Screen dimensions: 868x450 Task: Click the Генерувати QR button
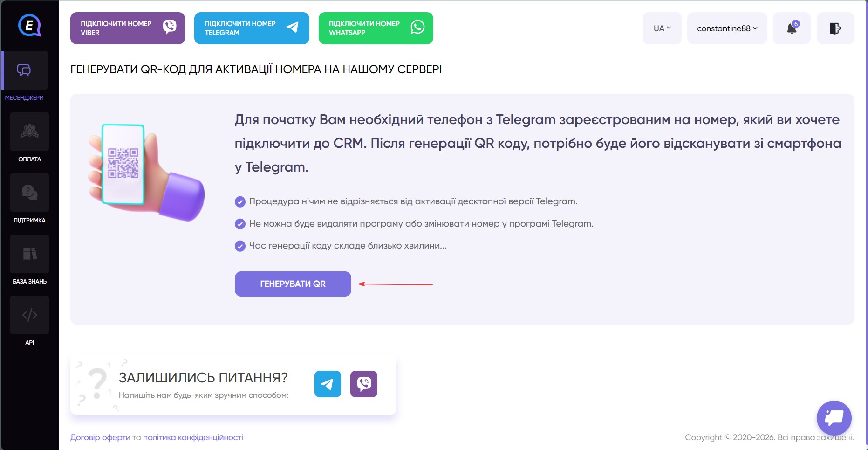pos(293,284)
